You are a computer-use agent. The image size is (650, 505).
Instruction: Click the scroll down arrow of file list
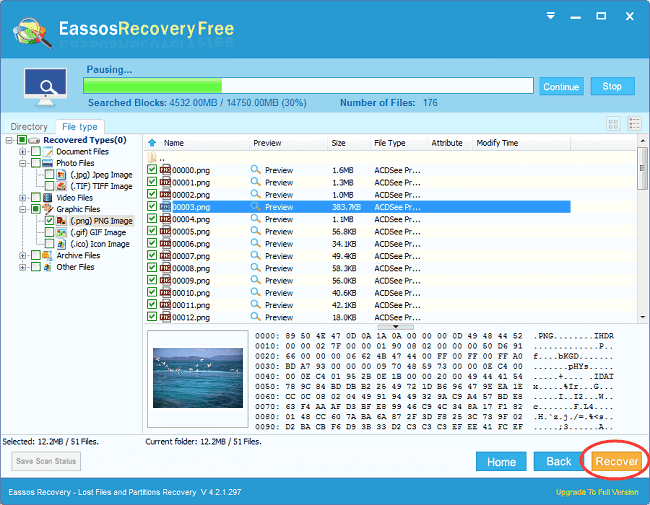point(643,317)
